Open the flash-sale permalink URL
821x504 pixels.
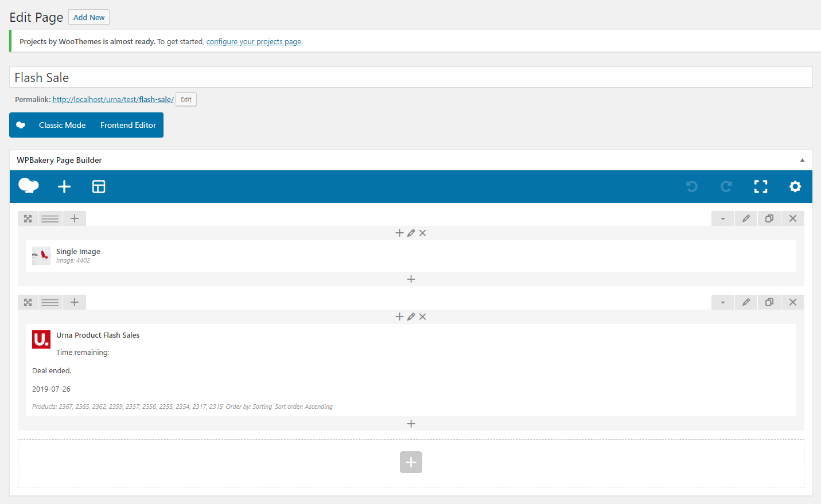[113, 99]
